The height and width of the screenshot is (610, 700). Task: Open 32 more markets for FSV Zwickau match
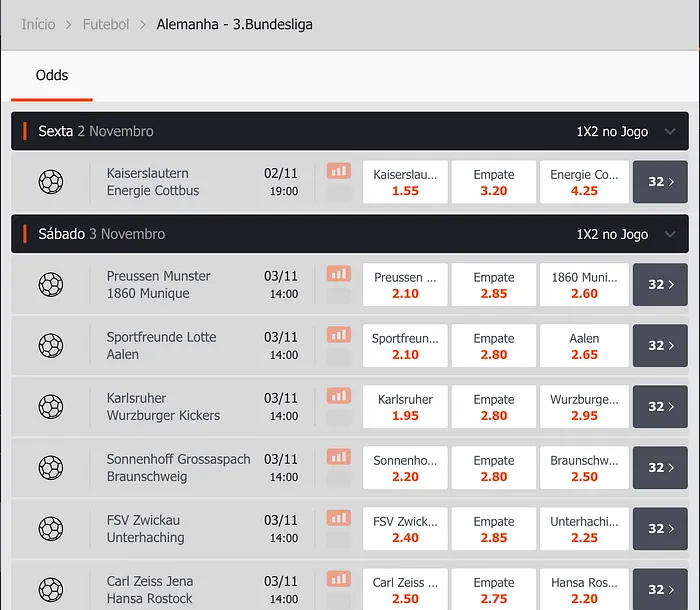pyautogui.click(x=660, y=529)
